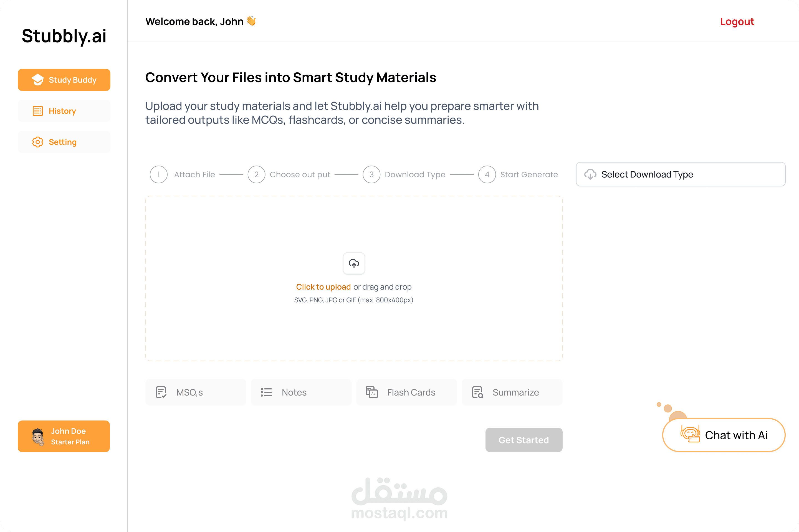The image size is (799, 532).
Task: Click the Flash Cards icon
Action: [x=372, y=392]
